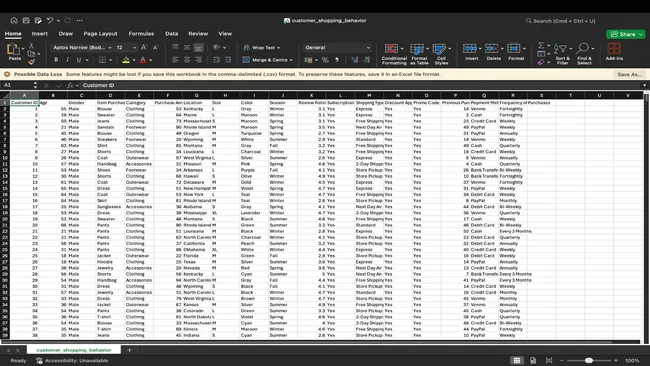Open the font name dropdown
The width and height of the screenshot is (650, 366).
tap(109, 48)
